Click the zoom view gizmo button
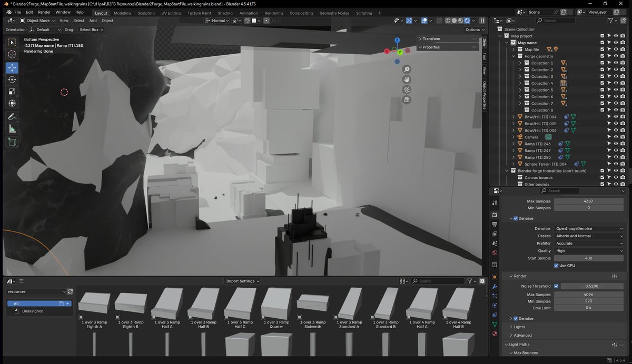Screen dimensions: 632x364 point(407,69)
